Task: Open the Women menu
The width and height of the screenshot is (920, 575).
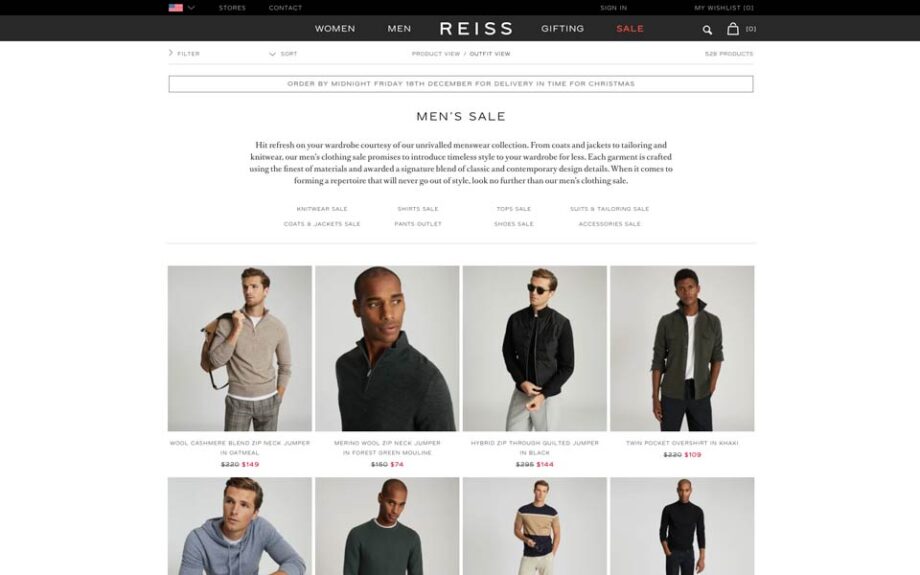Action: tap(335, 28)
